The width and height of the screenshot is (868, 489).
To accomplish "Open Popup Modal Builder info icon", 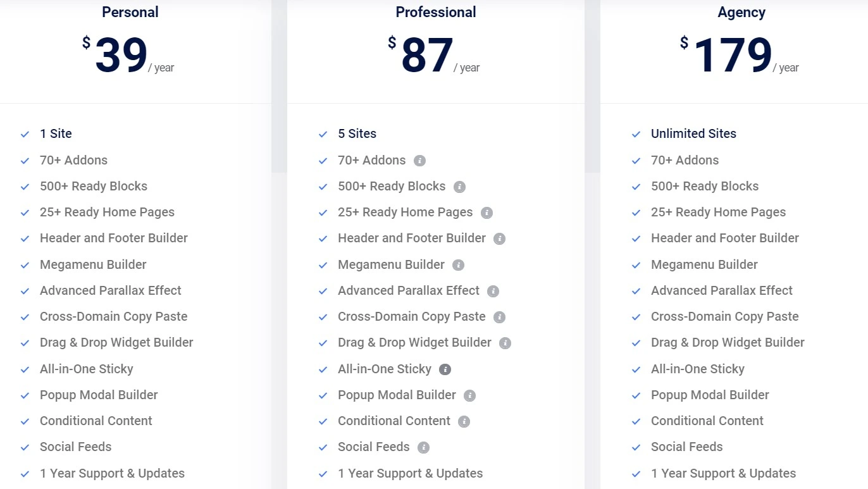I will coord(469,395).
